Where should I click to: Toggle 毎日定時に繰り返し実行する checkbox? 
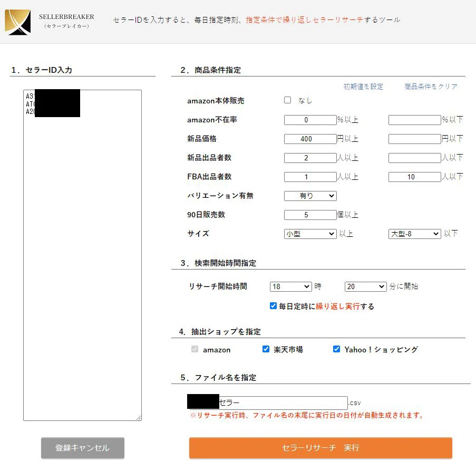tap(273, 305)
